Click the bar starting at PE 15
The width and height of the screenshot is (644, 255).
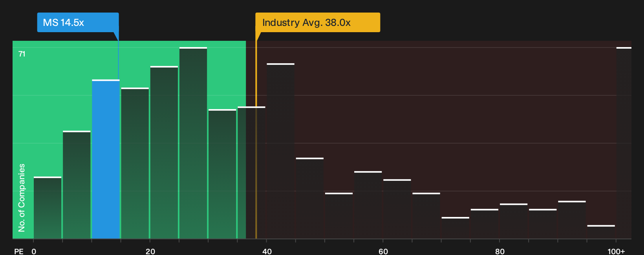coord(135,163)
